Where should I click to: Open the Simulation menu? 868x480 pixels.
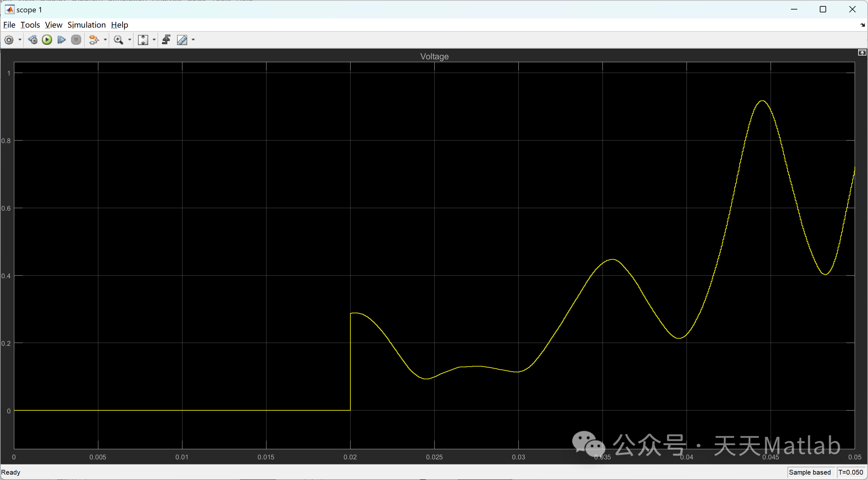87,25
